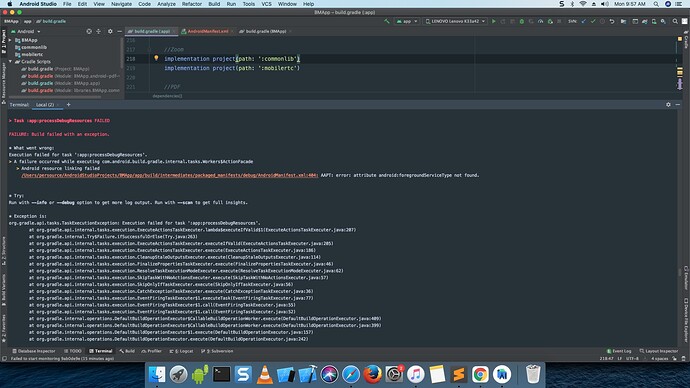Open the LENOVO device selector dropdown
This screenshot has width=690, height=388.
pyautogui.click(x=455, y=21)
